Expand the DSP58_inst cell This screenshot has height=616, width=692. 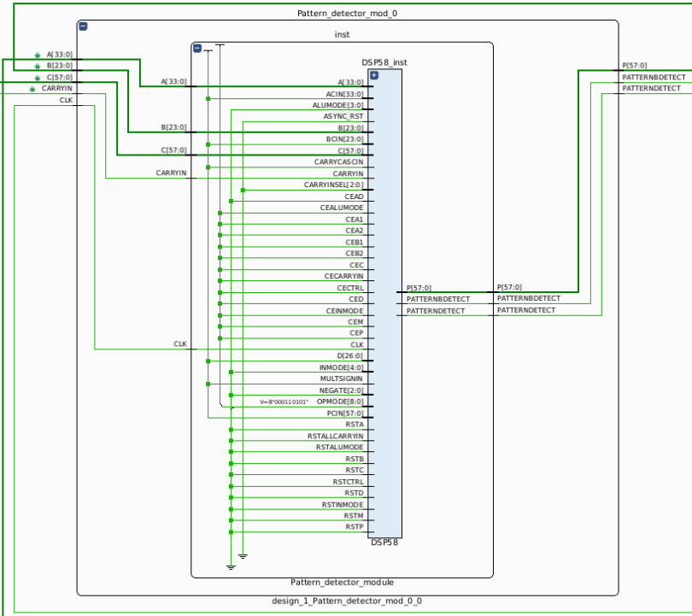click(x=373, y=75)
